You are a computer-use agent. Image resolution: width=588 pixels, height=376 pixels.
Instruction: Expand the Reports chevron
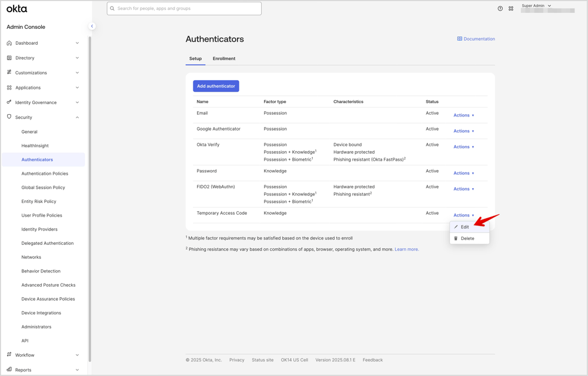coord(77,370)
